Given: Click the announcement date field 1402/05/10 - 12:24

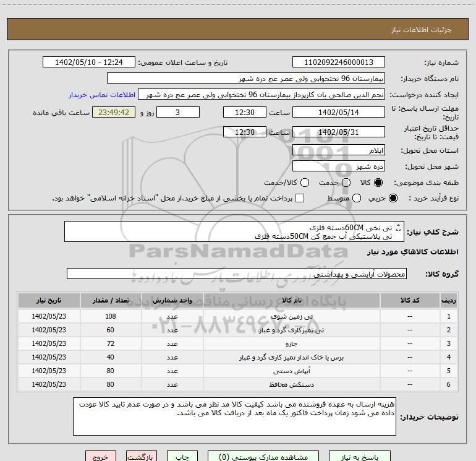Looking at the screenshot, I should 89,62.
